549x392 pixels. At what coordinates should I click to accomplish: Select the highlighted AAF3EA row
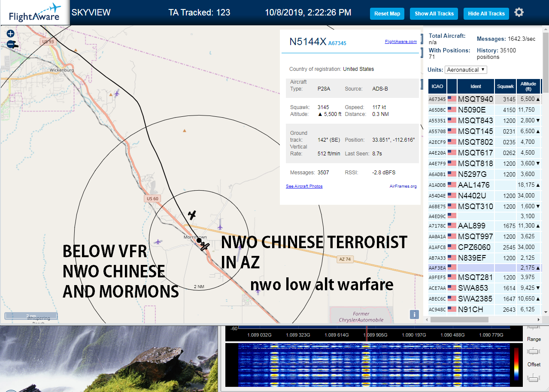tap(484, 267)
